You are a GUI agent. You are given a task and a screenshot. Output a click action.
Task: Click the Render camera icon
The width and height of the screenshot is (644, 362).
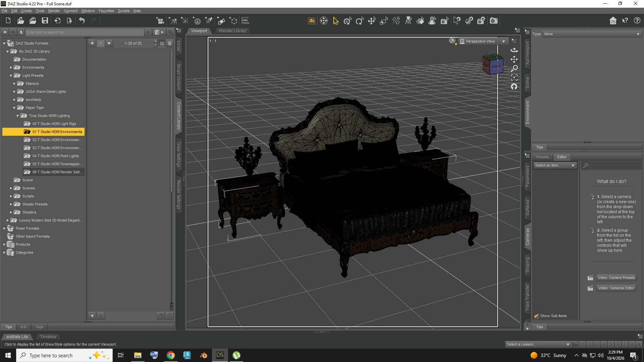[493, 21]
